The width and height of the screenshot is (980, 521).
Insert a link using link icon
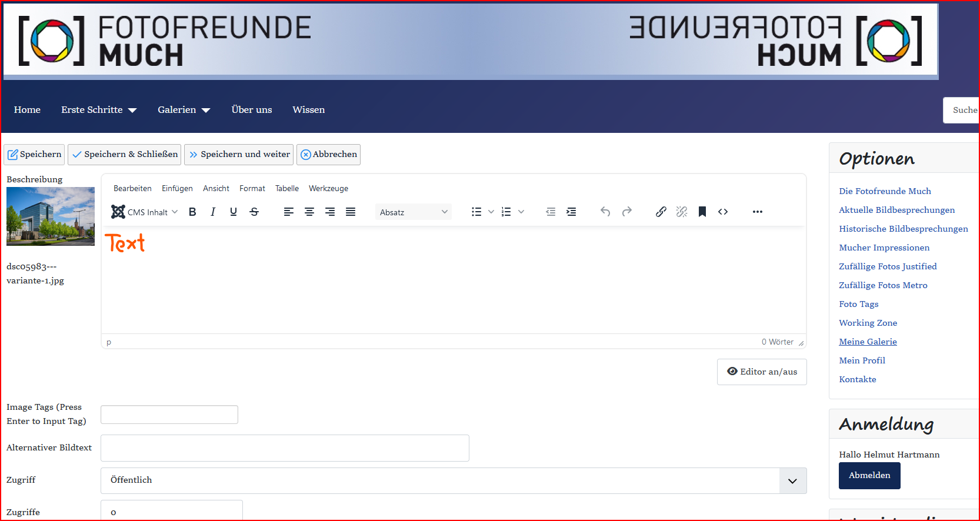click(x=661, y=212)
